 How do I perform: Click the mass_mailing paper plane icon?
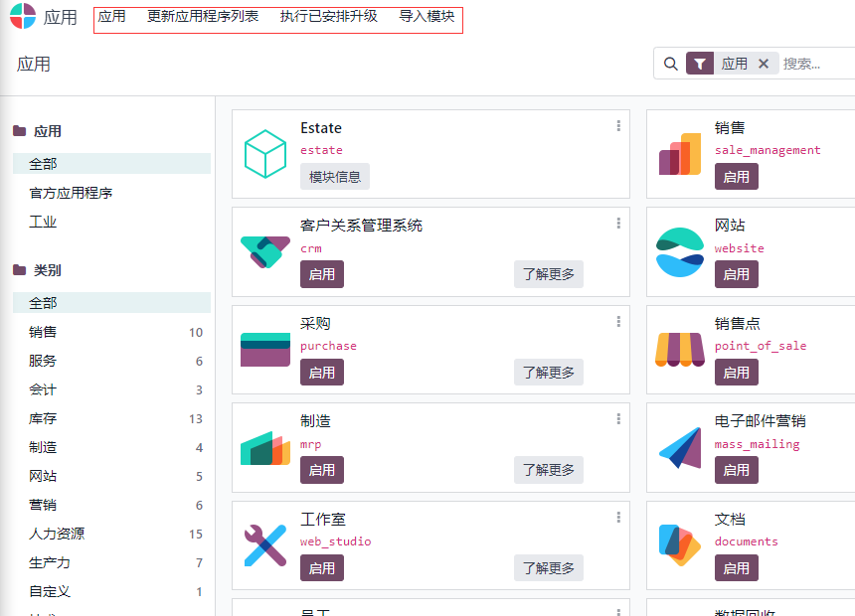680,448
